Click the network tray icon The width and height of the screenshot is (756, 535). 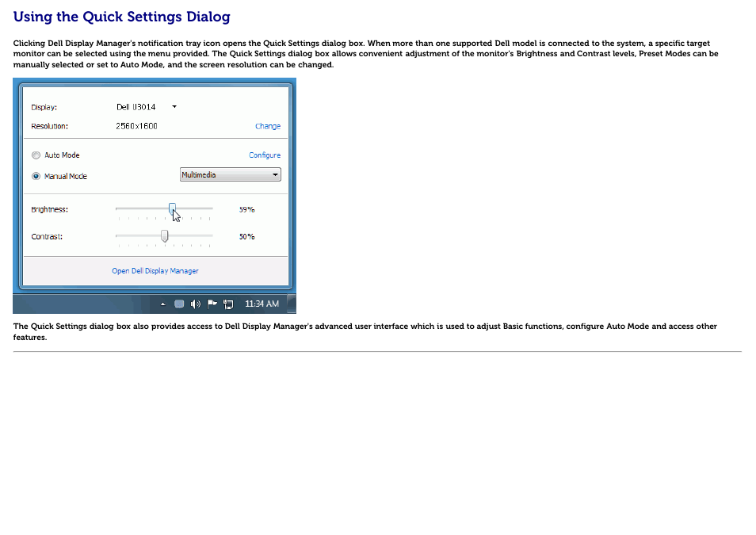tap(228, 304)
